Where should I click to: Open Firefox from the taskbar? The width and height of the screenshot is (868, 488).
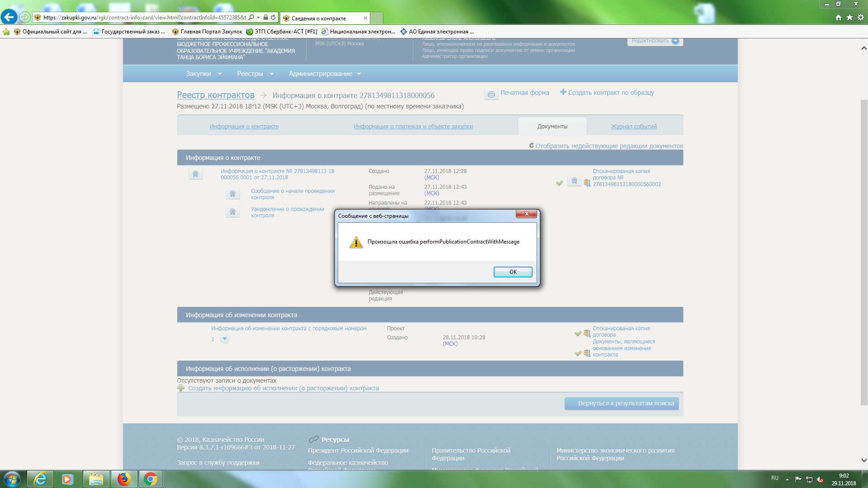coord(123,479)
